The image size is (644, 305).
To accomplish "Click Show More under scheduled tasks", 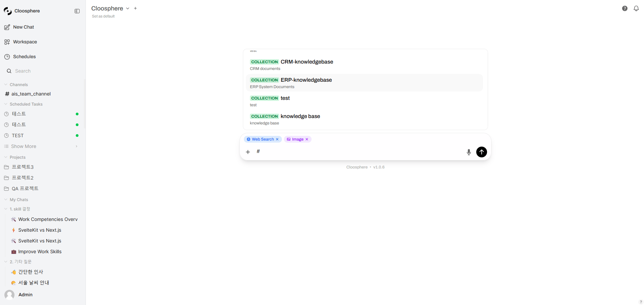I will click(x=41, y=146).
